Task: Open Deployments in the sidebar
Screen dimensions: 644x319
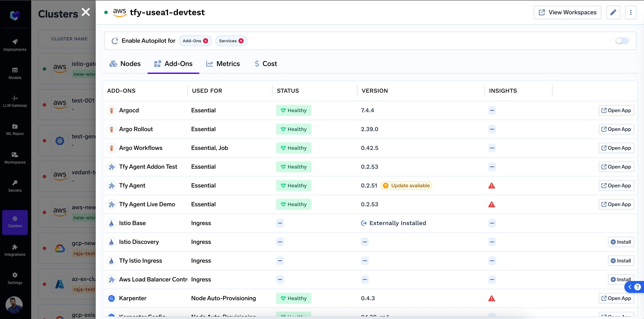Action: tap(15, 45)
